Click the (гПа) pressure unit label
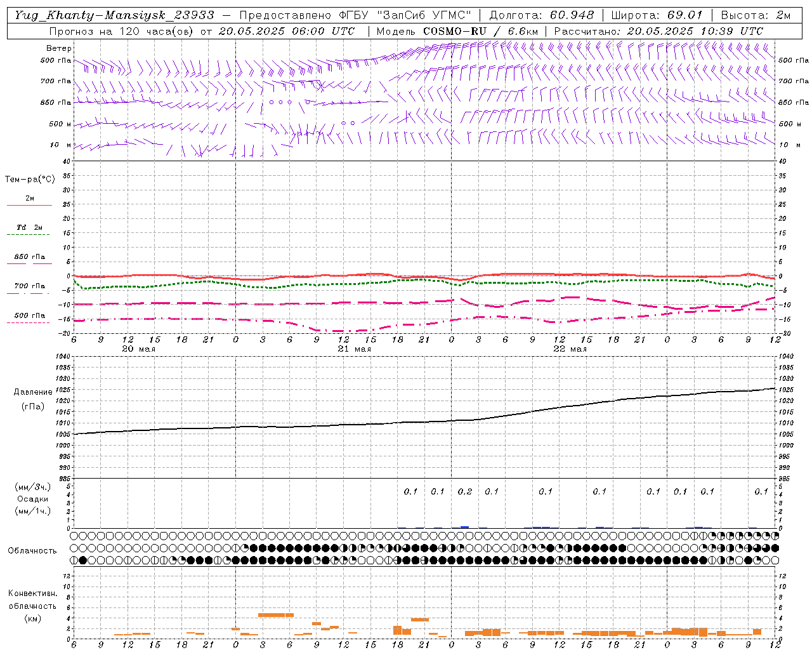Screen dimensions: 812x650 coord(33,406)
